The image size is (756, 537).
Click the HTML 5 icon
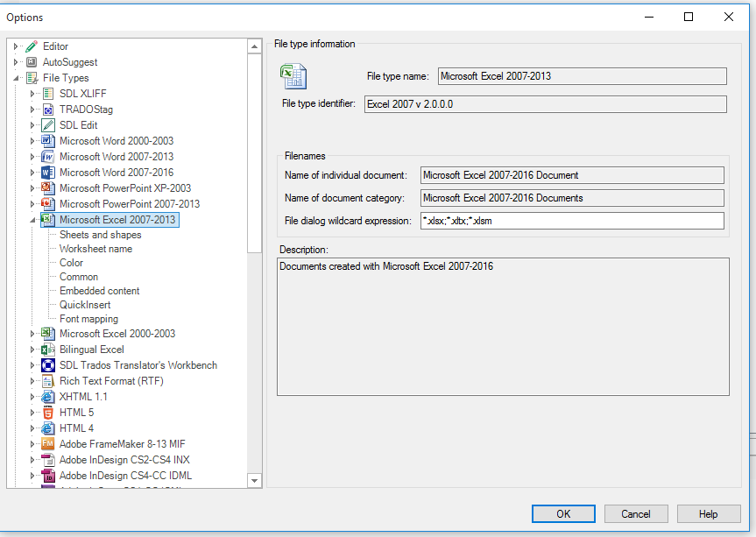[x=48, y=413]
